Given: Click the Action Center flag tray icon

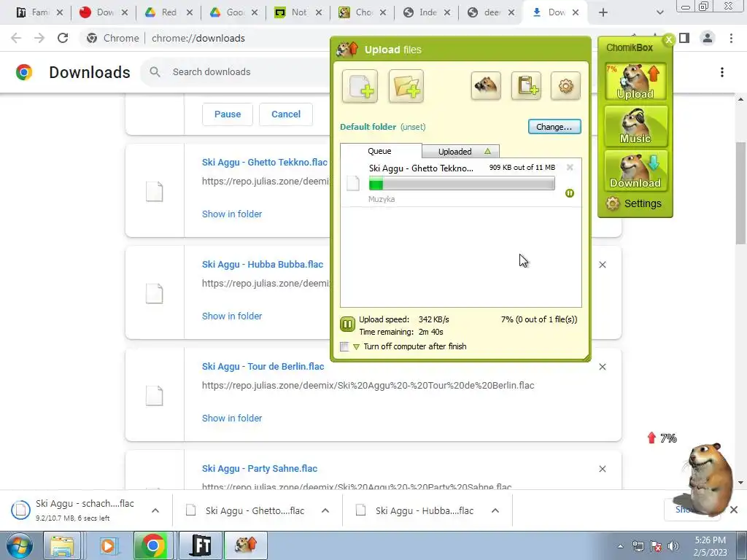Looking at the screenshot, I should coord(656,546).
